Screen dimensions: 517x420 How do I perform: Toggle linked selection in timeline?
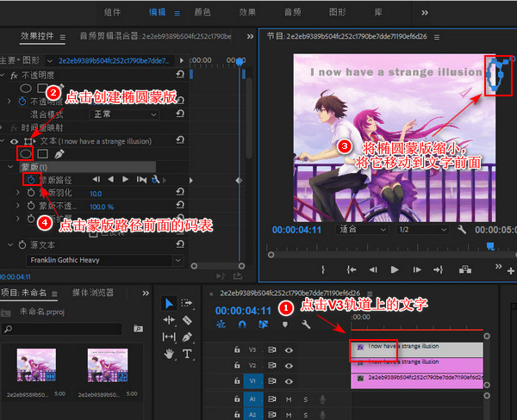tap(263, 324)
